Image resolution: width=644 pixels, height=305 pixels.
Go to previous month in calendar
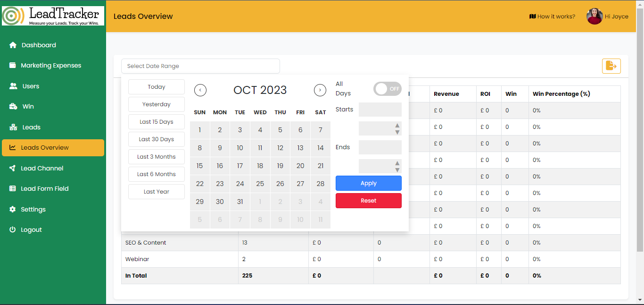[x=200, y=90]
